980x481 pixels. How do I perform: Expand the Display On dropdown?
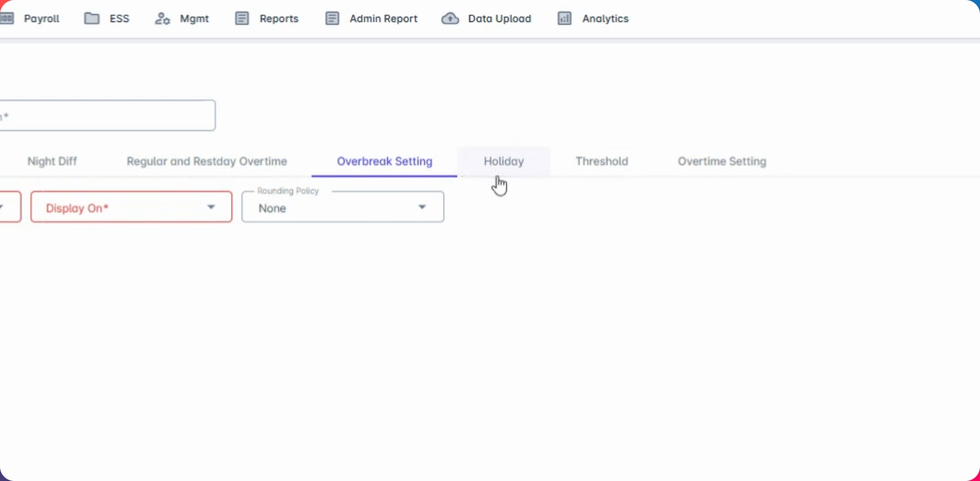[x=131, y=208]
